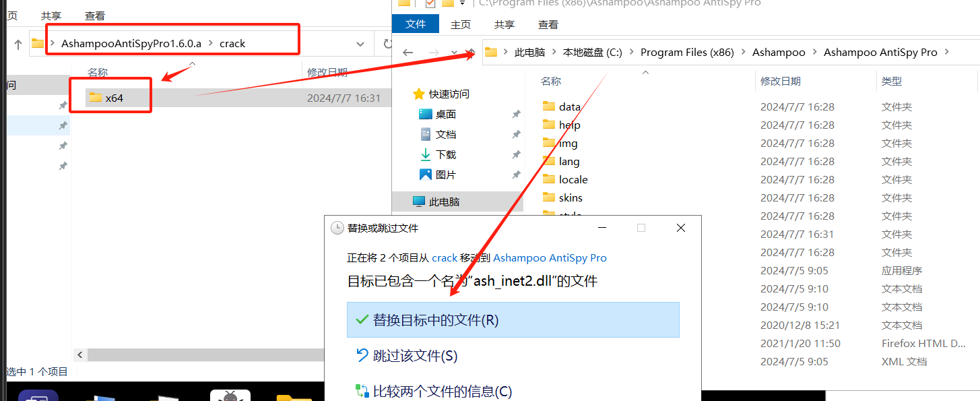Click the x64 folder icon
Image resolution: width=980 pixels, height=401 pixels.
[x=95, y=98]
